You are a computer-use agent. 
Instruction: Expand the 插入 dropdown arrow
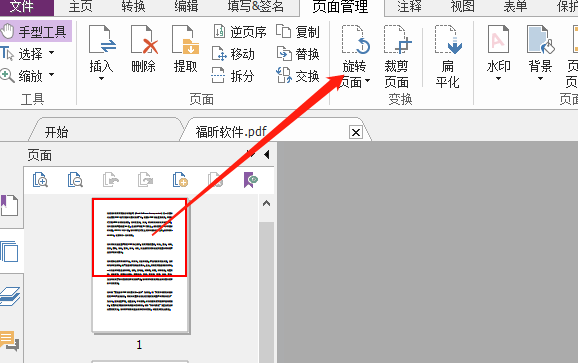(101, 78)
